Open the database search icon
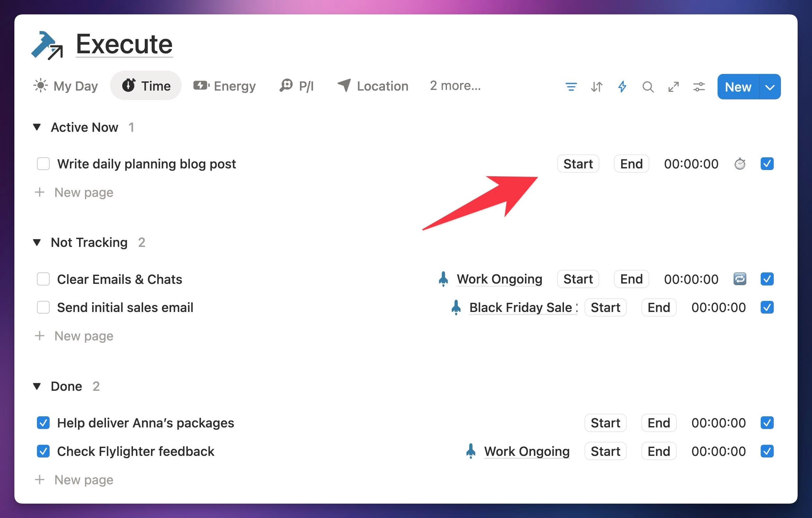812x518 pixels. click(x=648, y=87)
